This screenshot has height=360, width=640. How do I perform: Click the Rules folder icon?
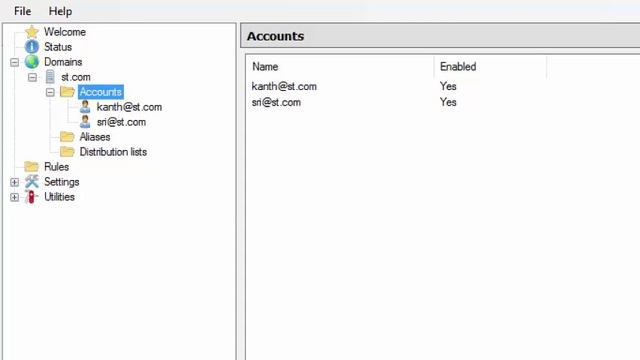(x=31, y=167)
